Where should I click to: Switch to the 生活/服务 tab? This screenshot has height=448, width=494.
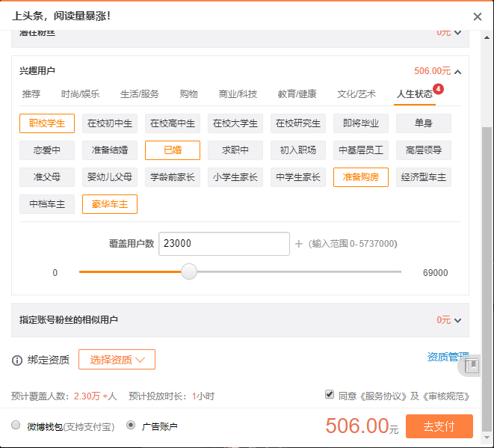pyautogui.click(x=140, y=94)
